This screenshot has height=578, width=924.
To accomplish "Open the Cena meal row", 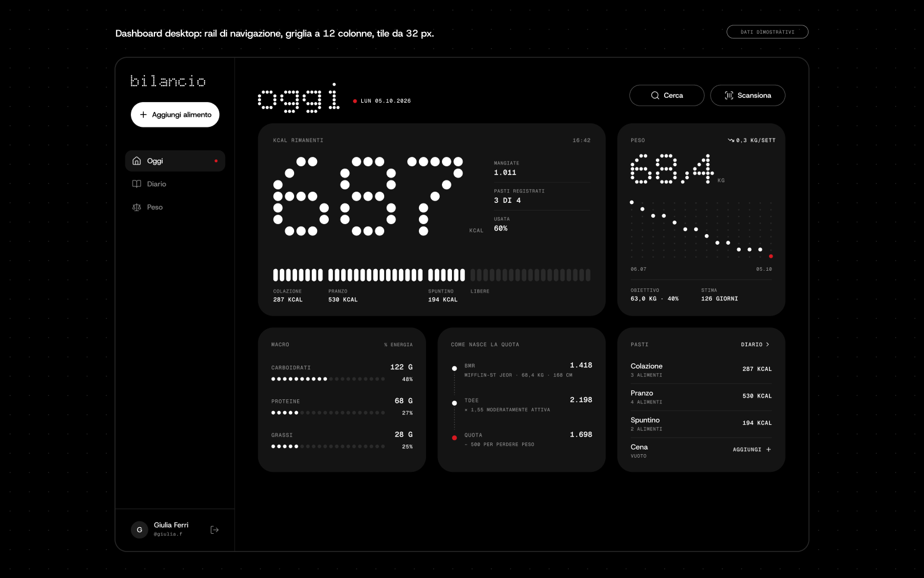I will tap(701, 451).
